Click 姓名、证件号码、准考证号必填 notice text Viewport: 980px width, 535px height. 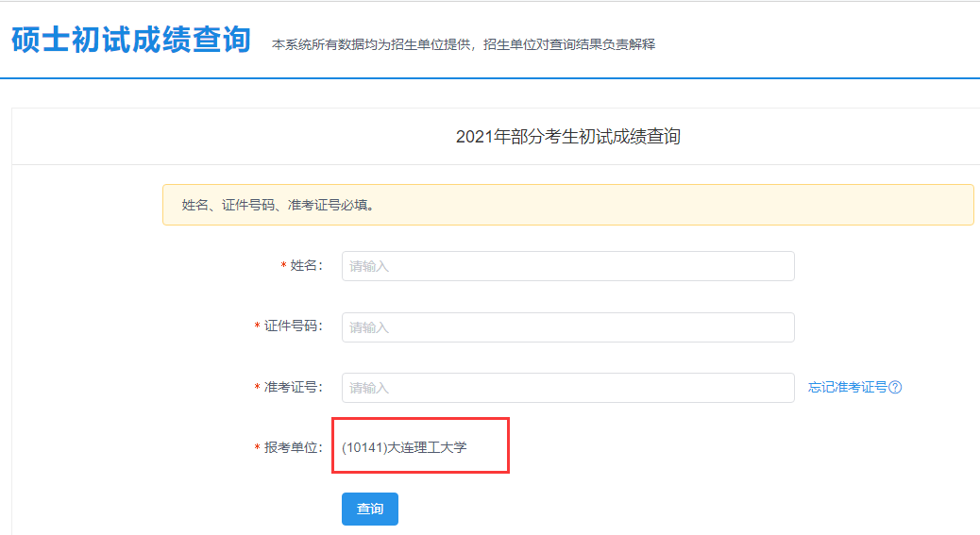click(278, 205)
